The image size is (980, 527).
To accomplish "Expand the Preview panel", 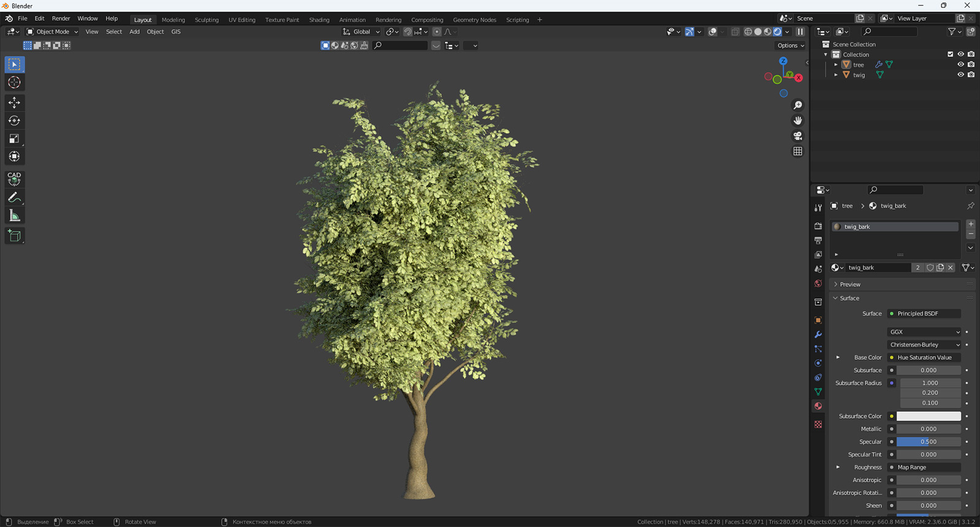I will [850, 284].
